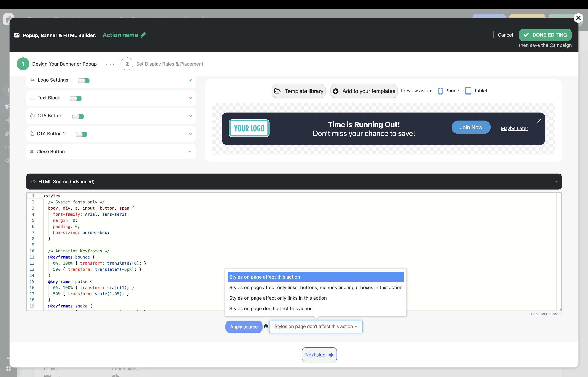Collapse the HTML Source (advanced) panel chevron
This screenshot has height=377, width=588.
pyautogui.click(x=556, y=182)
